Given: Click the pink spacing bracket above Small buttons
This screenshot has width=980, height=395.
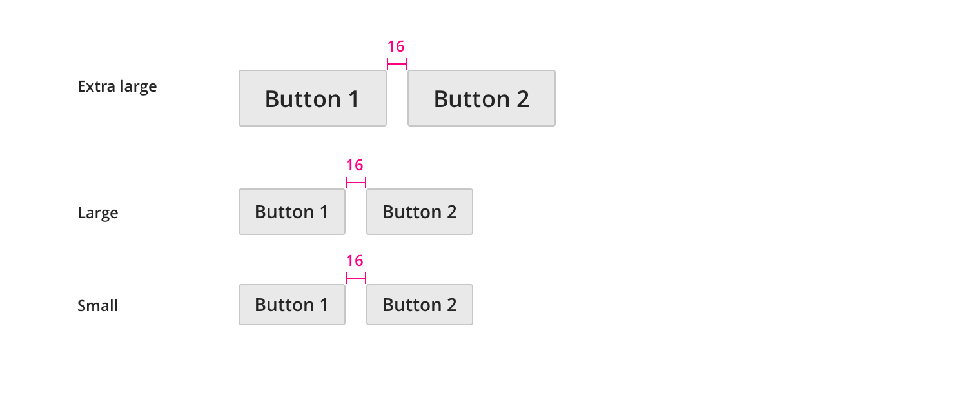Looking at the screenshot, I should coord(356,278).
